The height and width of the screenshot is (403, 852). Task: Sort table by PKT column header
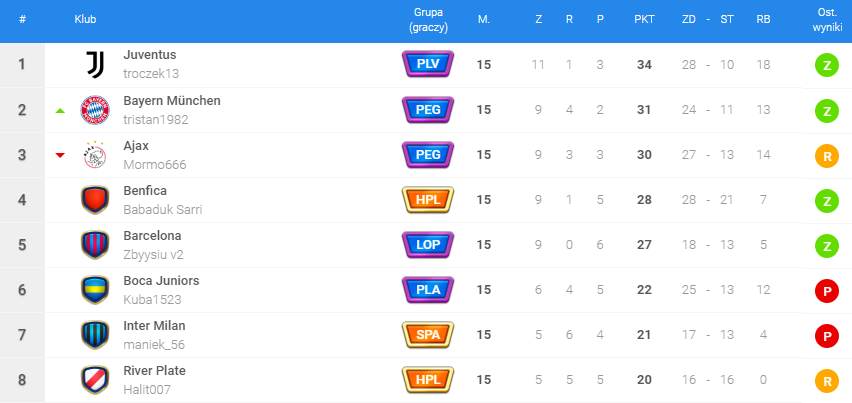tap(644, 19)
